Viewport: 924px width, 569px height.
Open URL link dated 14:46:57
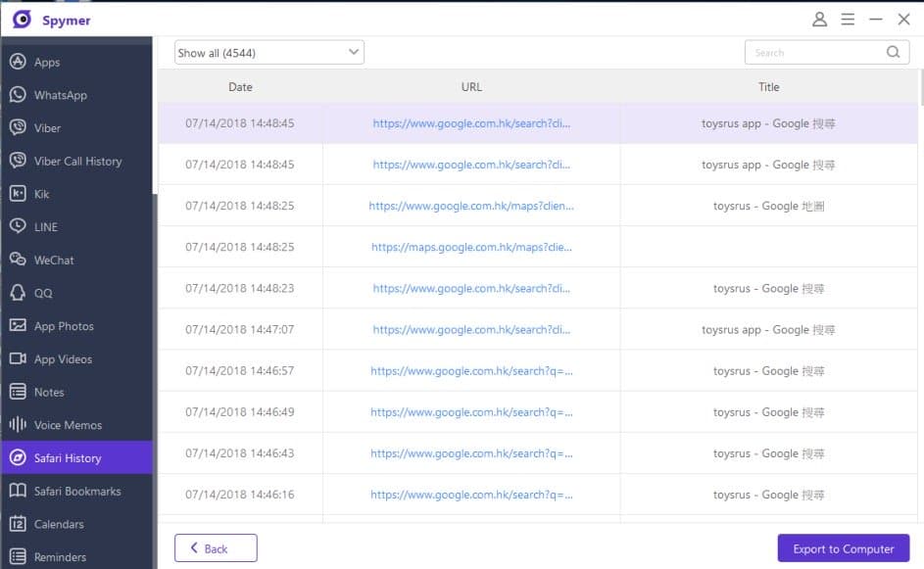pos(471,370)
